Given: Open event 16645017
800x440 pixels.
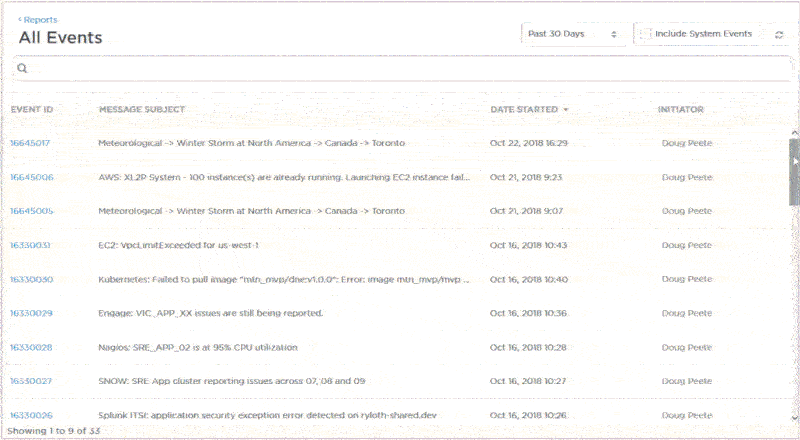Looking at the screenshot, I should 30,143.
